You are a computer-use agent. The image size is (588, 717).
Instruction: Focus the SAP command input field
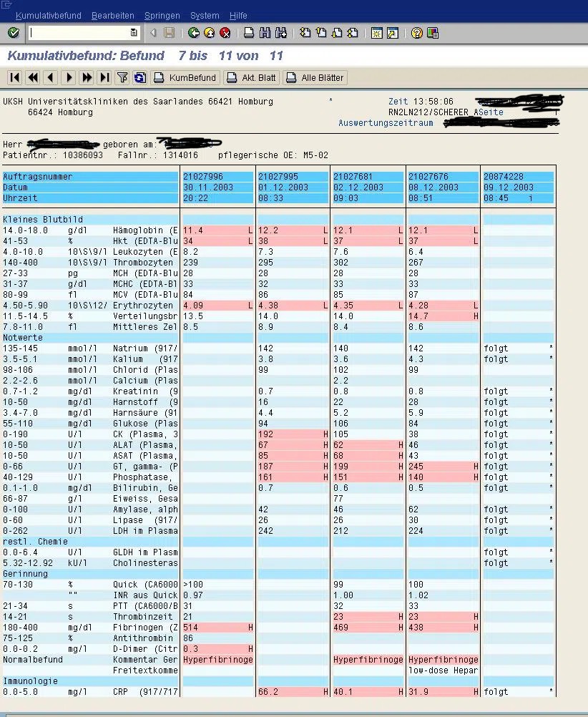pos(79,33)
